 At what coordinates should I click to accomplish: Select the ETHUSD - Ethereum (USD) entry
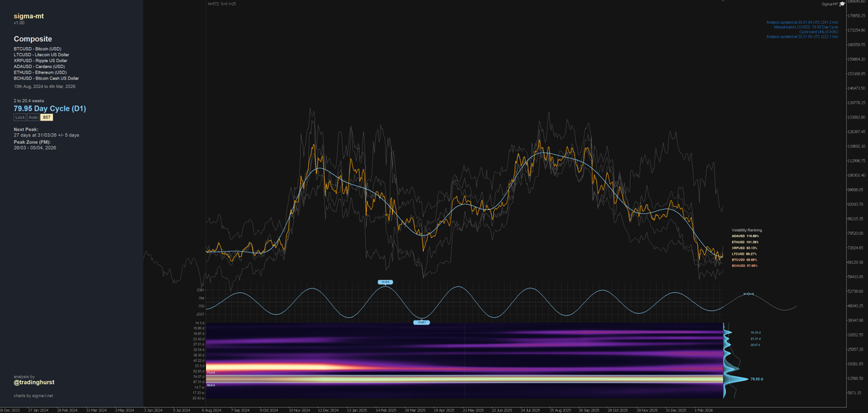(x=41, y=72)
